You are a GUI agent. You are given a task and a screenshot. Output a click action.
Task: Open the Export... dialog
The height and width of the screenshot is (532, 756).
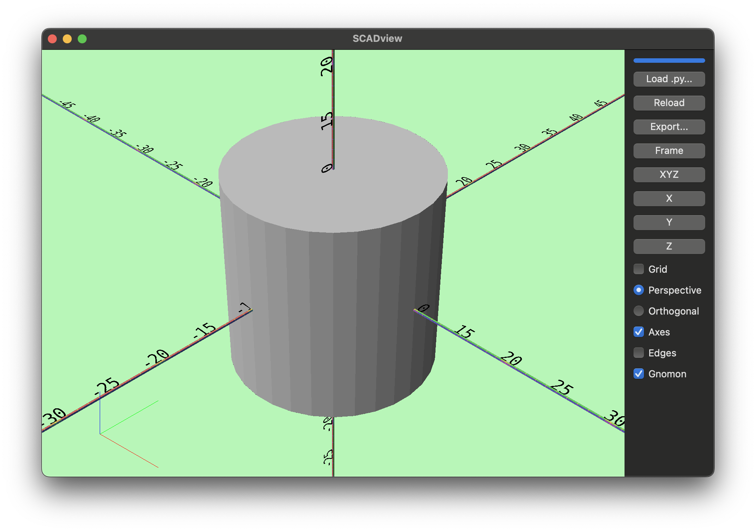pyautogui.click(x=669, y=127)
